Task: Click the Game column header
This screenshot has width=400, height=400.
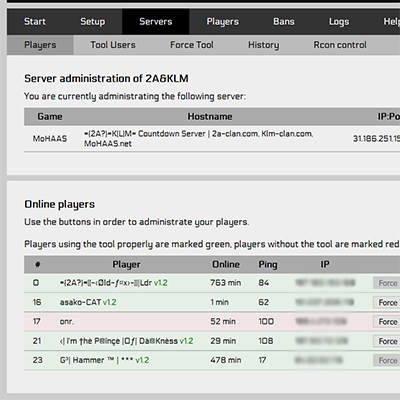Action: (50, 116)
